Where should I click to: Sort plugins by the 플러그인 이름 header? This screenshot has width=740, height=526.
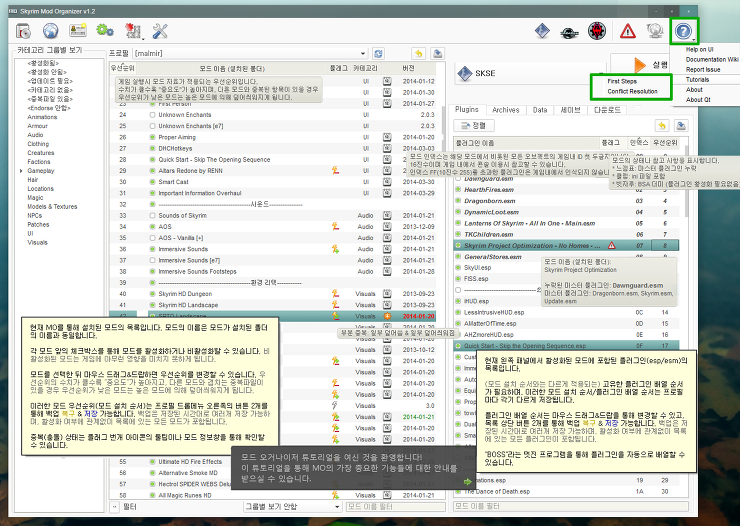526,142
